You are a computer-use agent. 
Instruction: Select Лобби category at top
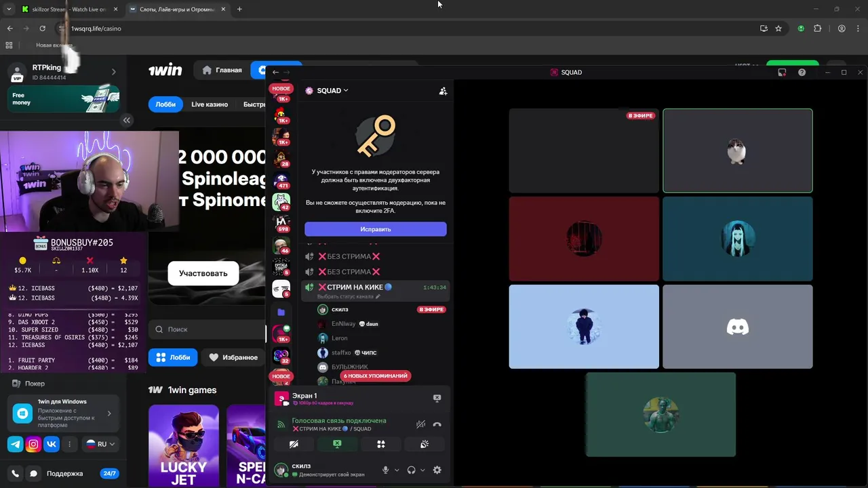165,104
